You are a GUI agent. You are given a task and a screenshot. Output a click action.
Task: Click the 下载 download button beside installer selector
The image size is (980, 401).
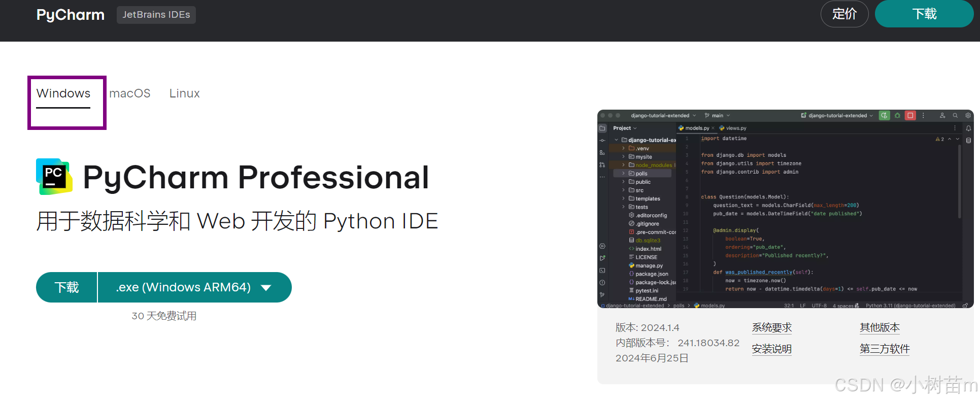[x=66, y=287]
